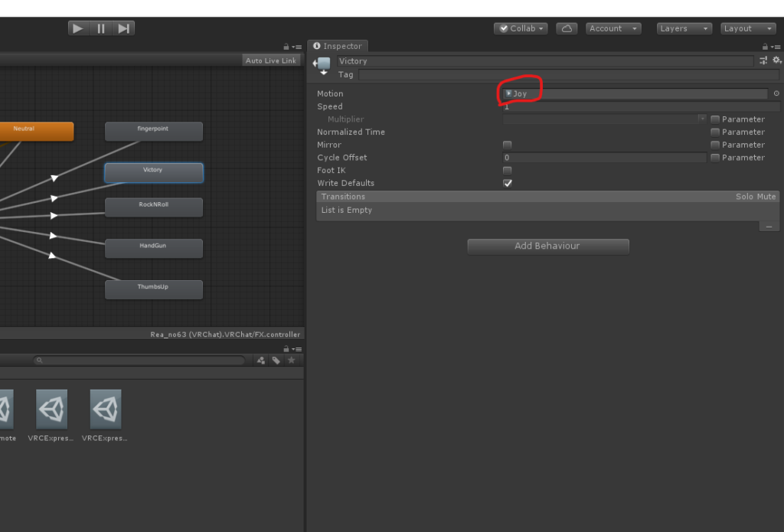The image size is (784, 532).
Task: Enable the Cycle Offset Parameter checkbox
Action: [x=715, y=158]
